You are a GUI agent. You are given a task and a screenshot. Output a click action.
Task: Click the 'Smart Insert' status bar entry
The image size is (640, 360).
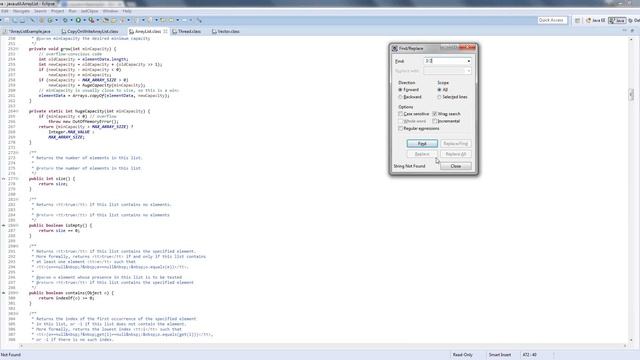click(x=500, y=355)
